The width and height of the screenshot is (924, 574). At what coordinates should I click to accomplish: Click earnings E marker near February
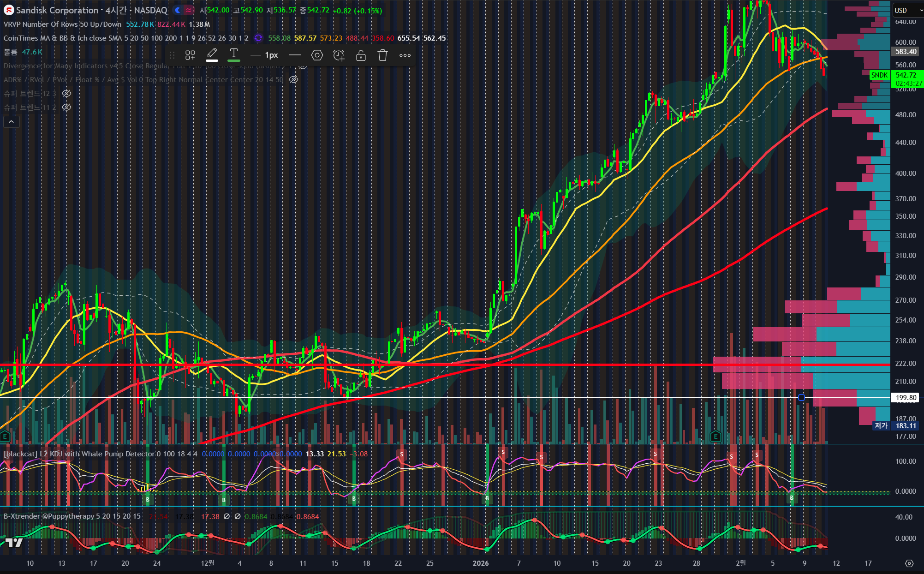click(715, 436)
